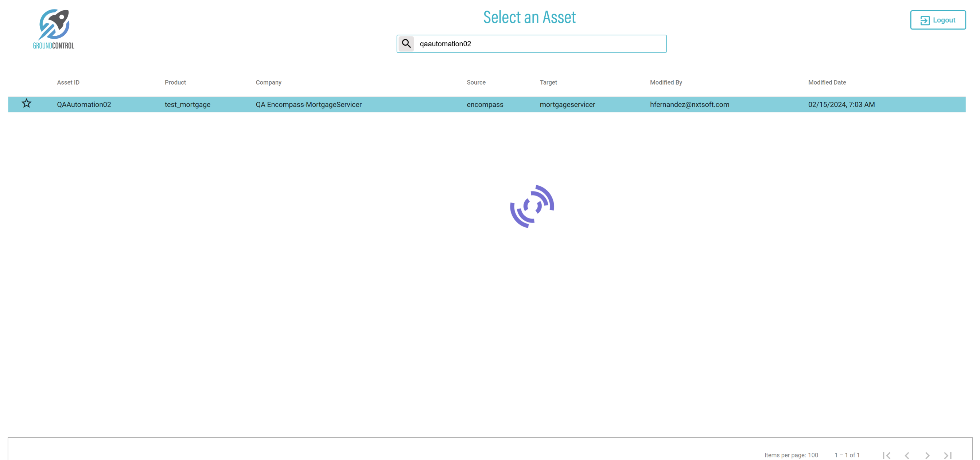Click hfernandez@nxtsoft.com in the row
Screen dimensions: 980x460
coord(689,104)
